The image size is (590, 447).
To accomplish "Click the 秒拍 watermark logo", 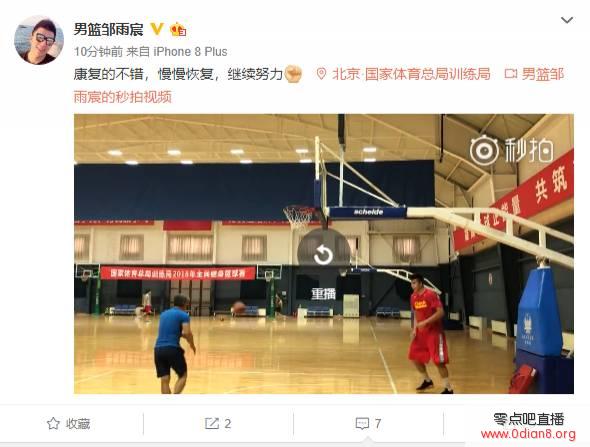I will [x=512, y=150].
